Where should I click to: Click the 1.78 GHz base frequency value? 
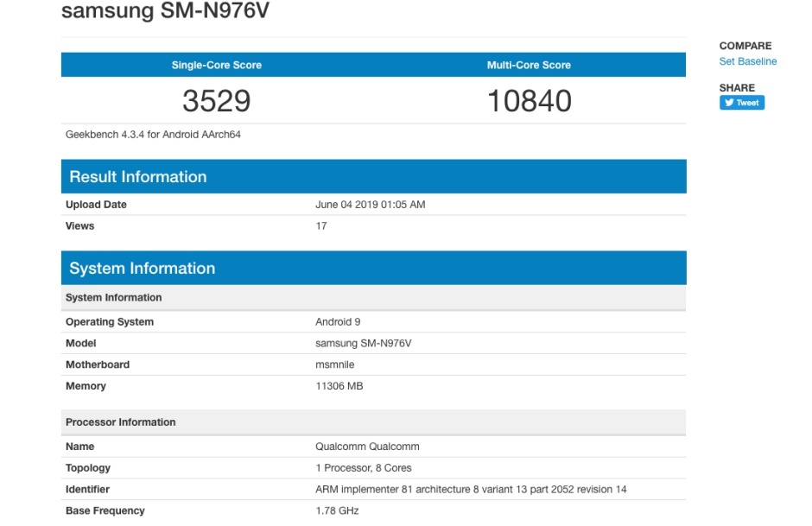coord(337,510)
